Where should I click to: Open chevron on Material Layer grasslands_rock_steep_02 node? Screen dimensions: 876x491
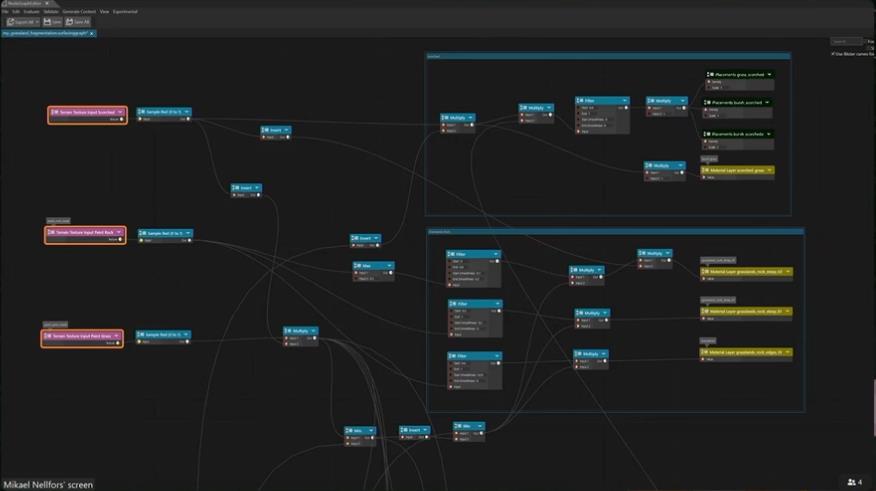click(x=788, y=271)
